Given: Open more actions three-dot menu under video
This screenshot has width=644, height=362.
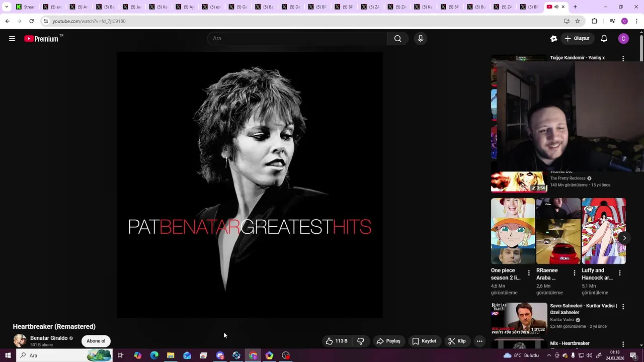Looking at the screenshot, I should point(479,341).
